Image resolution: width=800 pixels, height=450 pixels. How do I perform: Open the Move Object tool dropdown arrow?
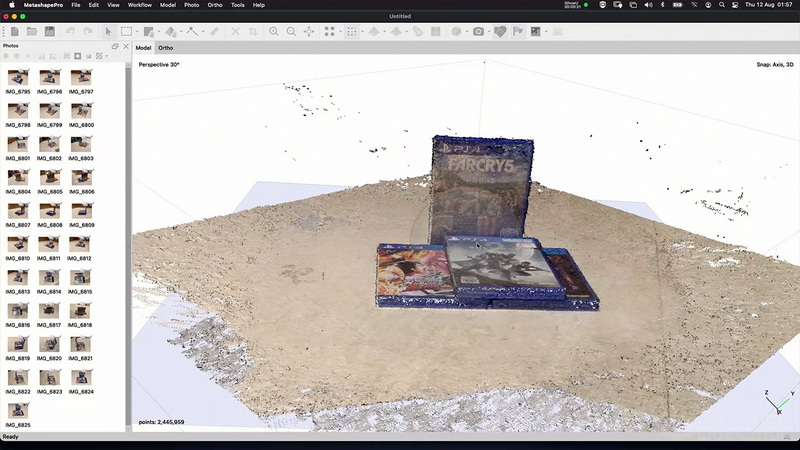[x=181, y=32]
